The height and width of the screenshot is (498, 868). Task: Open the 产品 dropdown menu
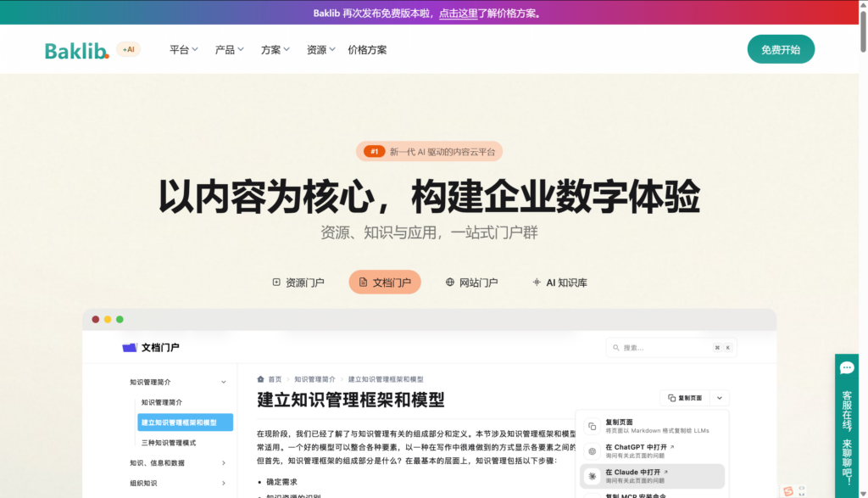229,50
